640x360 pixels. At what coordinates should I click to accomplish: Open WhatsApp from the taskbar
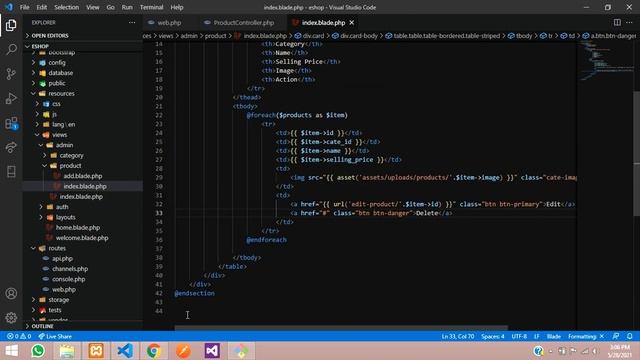[x=38, y=351]
